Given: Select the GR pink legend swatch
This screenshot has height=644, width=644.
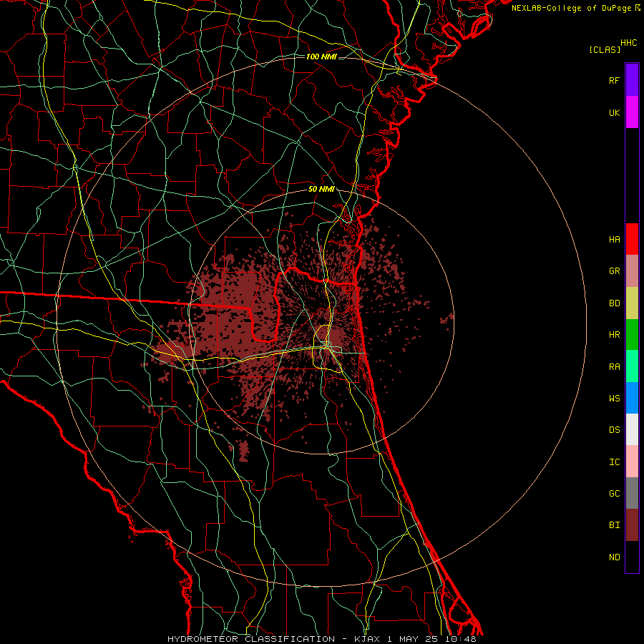Looking at the screenshot, I should pos(632,271).
